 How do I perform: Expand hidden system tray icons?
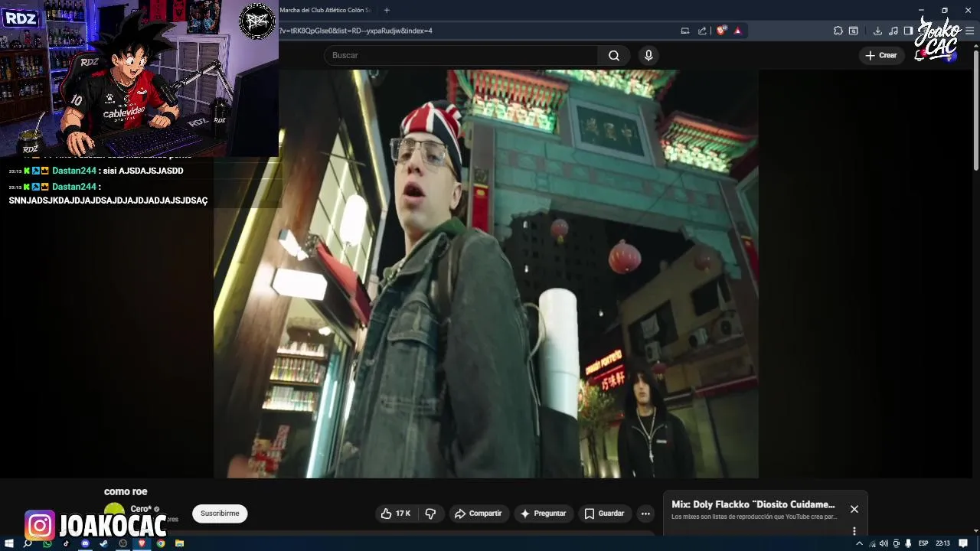859,543
